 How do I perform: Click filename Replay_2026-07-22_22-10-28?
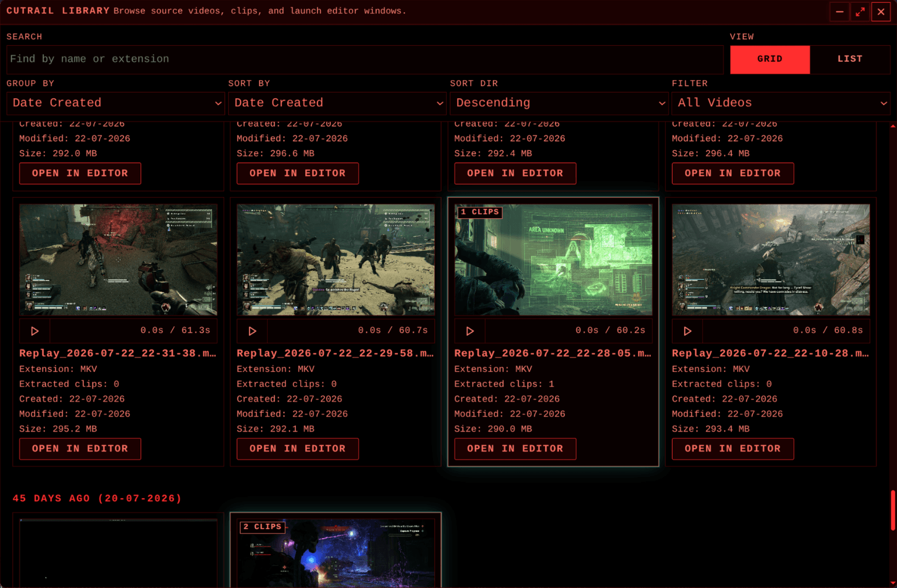pos(771,354)
